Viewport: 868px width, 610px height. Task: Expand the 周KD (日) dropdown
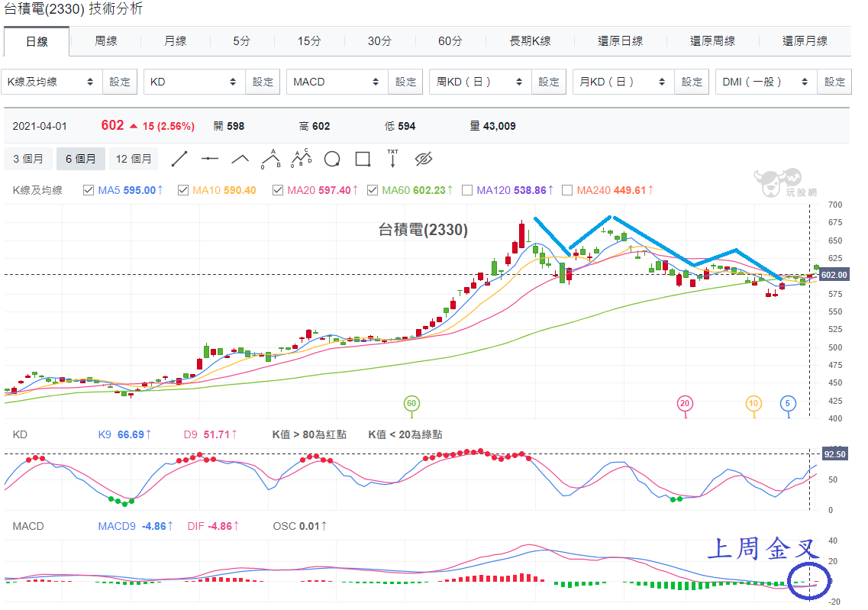480,82
